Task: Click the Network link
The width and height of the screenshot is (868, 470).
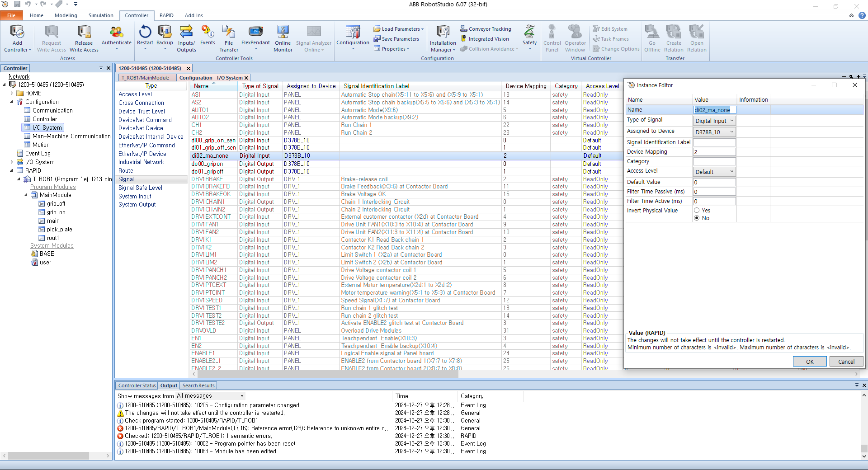Action: pos(19,77)
